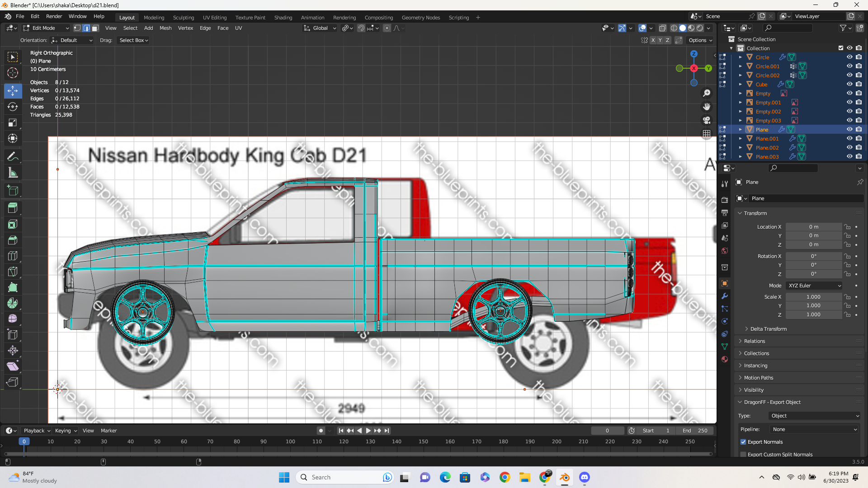Expand the Circle.001 tree item
Image resolution: width=868 pixels, height=488 pixels.
click(741, 66)
